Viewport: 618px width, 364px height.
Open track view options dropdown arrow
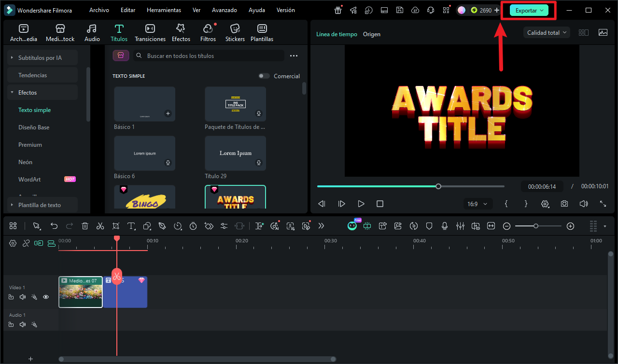605,226
